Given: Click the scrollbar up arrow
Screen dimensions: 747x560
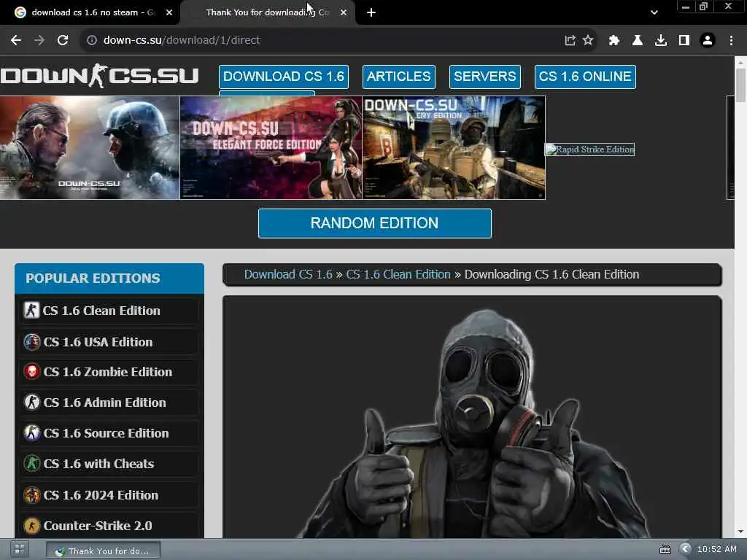Looking at the screenshot, I should point(740,63).
